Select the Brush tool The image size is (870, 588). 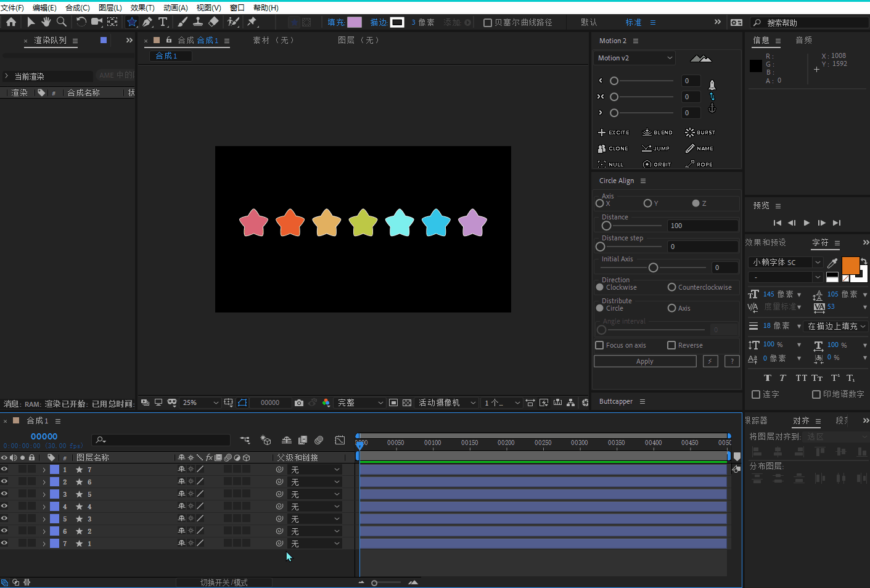[183, 22]
